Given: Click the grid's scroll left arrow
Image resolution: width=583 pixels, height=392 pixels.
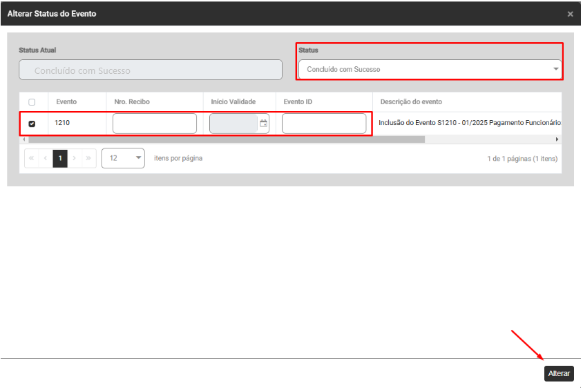Looking at the screenshot, I should pyautogui.click(x=23, y=139).
